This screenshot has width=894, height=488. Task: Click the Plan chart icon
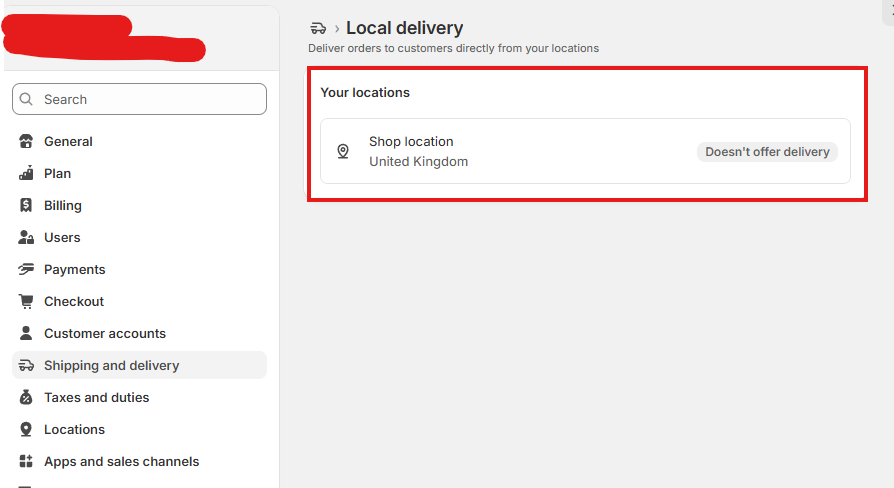pyautogui.click(x=26, y=173)
